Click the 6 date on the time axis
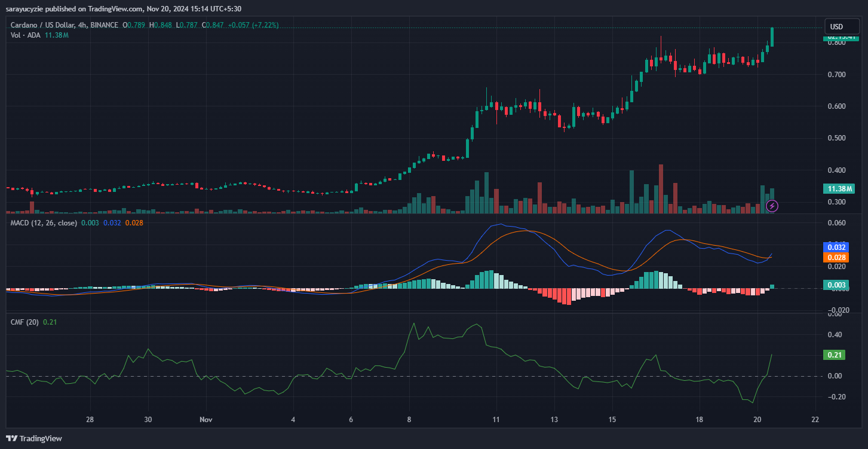 tap(351, 420)
